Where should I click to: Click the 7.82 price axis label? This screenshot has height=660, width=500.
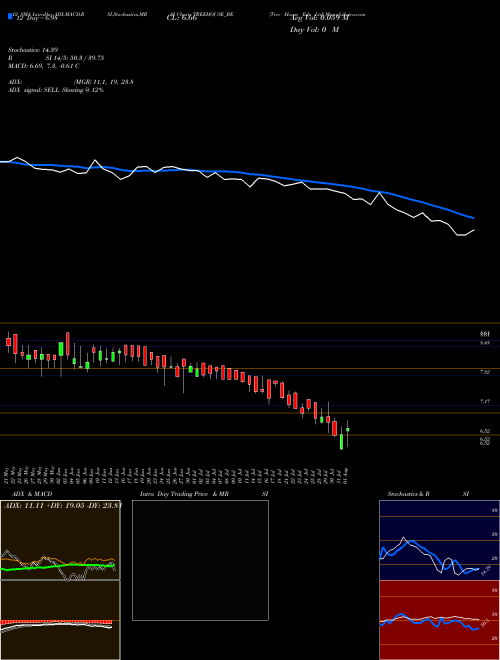coord(485,372)
